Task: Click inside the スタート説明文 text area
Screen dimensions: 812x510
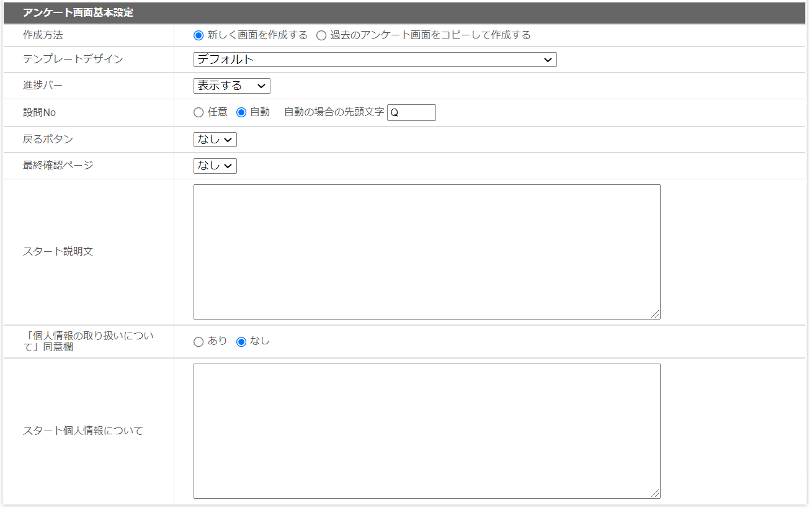Action: coord(426,251)
